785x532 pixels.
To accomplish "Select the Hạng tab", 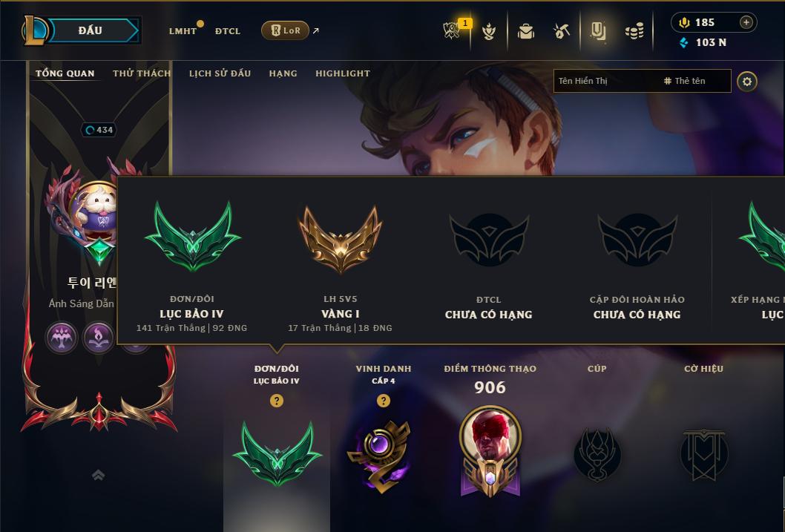I will (283, 73).
